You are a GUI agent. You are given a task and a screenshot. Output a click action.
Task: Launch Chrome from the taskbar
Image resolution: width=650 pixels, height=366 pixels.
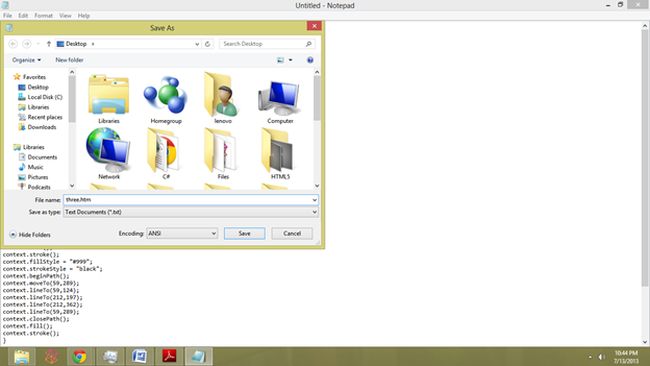[x=80, y=356]
